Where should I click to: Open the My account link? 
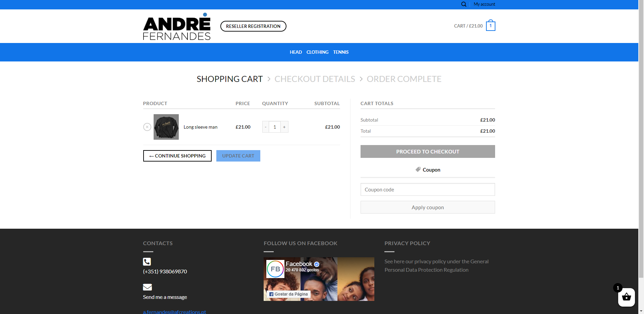[x=484, y=4]
